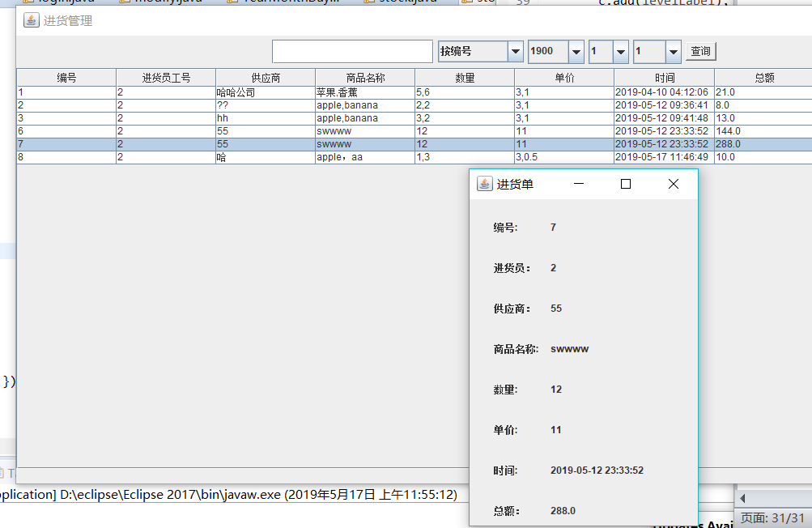This screenshot has width=812, height=528.
Task: Click time cell 2019-05-12 09:41:48
Action: 665,118
